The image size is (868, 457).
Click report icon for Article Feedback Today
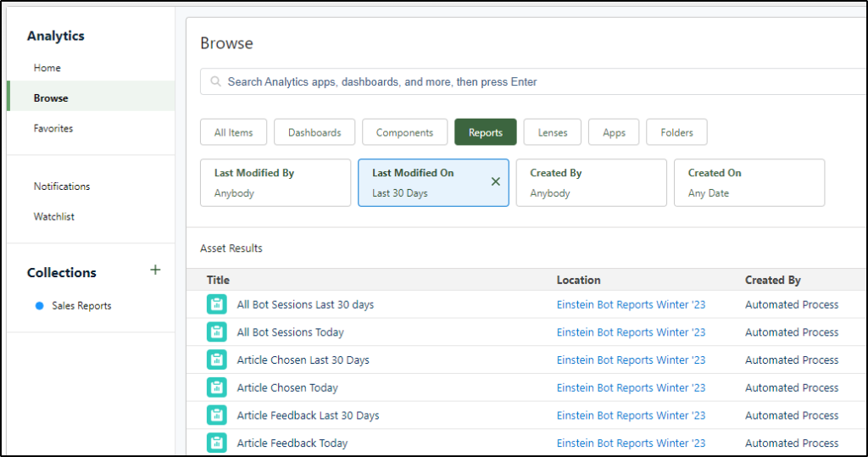217,443
